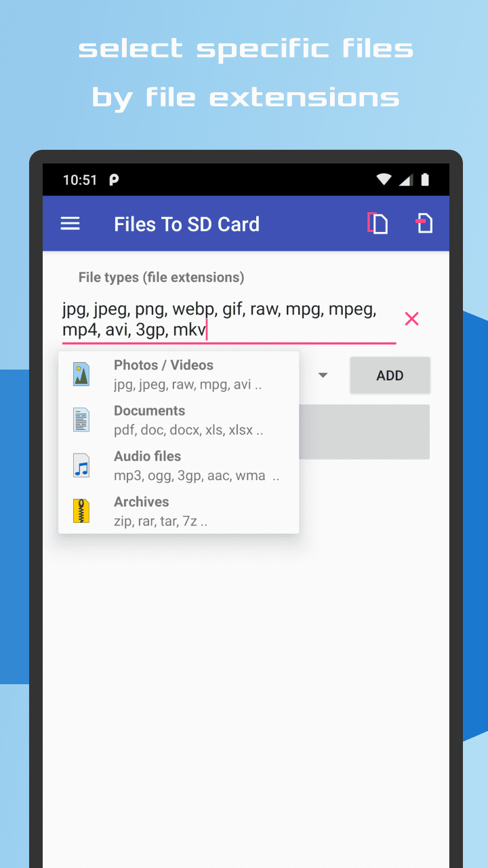488x868 pixels.
Task: Tap the Files To SD Card title
Action: coord(186,224)
